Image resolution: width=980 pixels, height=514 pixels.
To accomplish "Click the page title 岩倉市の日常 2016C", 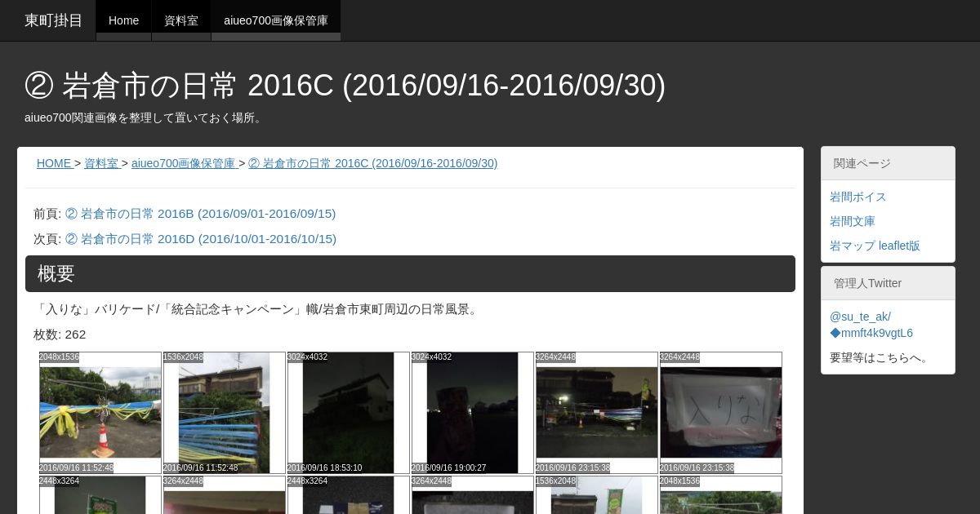I will coord(345,85).
